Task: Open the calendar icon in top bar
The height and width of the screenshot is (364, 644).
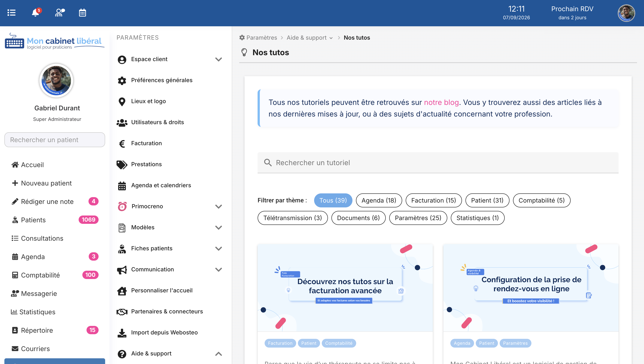Action: coord(83,12)
